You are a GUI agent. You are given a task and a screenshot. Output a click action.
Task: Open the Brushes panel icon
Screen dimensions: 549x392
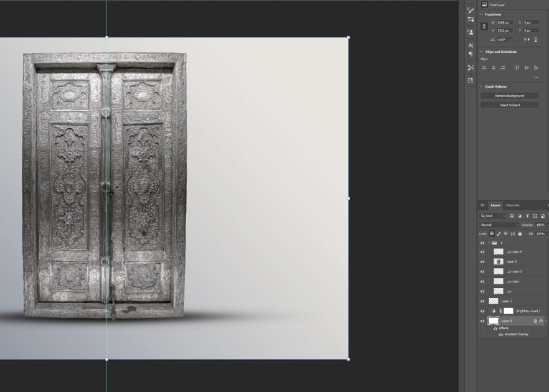coord(471,9)
